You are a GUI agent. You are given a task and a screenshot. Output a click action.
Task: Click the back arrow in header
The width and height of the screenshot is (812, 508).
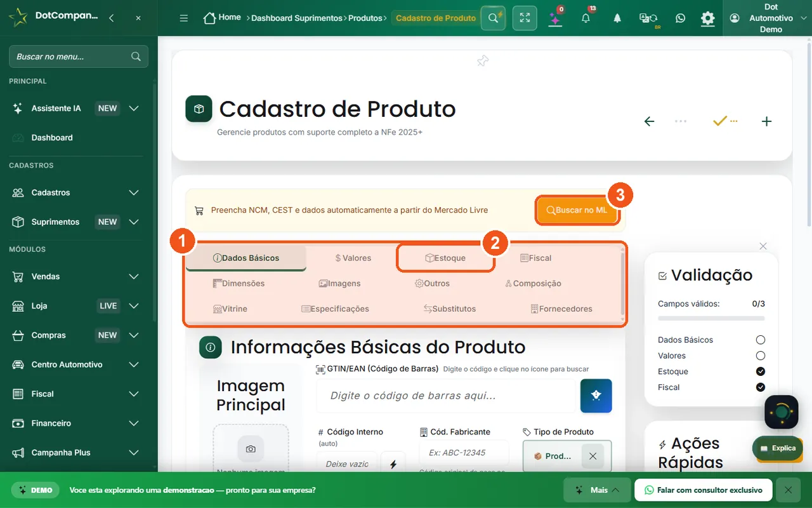[x=649, y=121]
